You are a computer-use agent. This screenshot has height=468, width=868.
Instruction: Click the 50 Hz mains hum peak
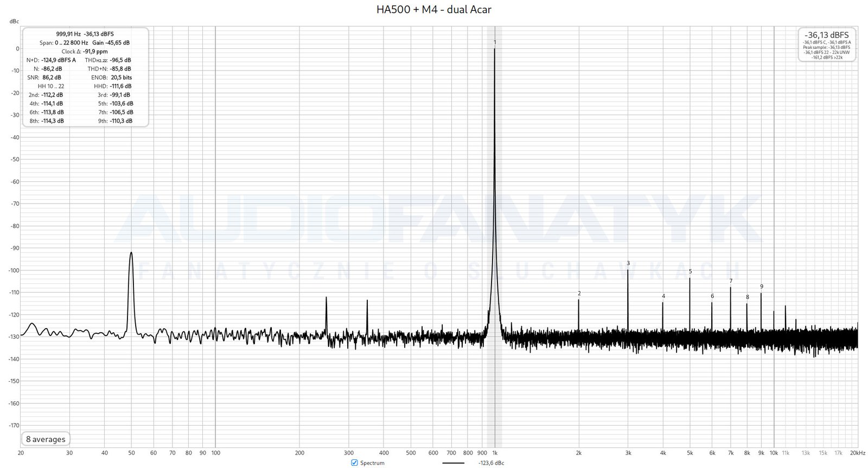tap(131, 254)
